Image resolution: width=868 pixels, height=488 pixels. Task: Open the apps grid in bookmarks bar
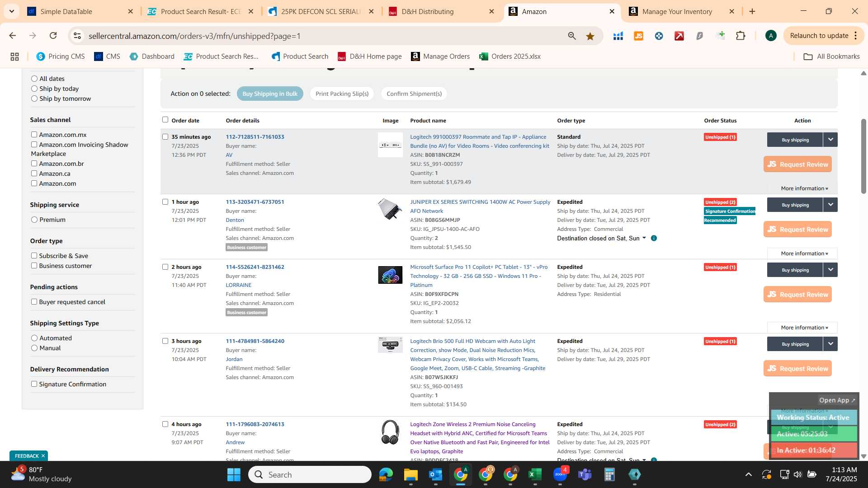coord(14,56)
